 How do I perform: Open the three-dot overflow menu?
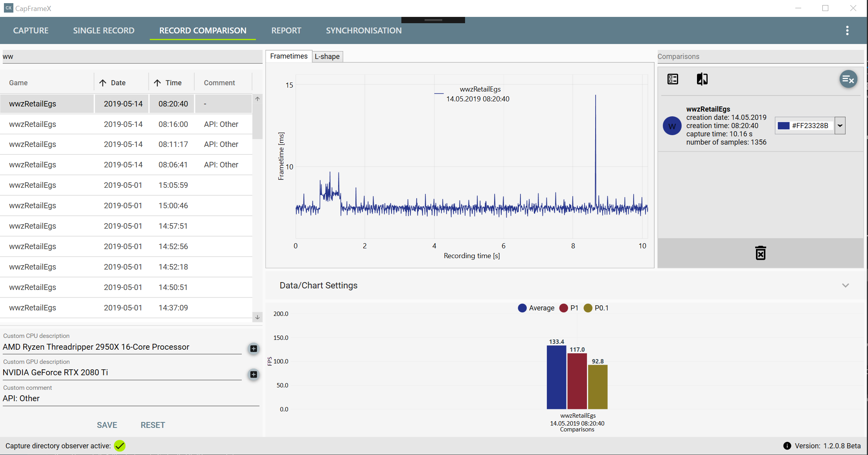847,31
